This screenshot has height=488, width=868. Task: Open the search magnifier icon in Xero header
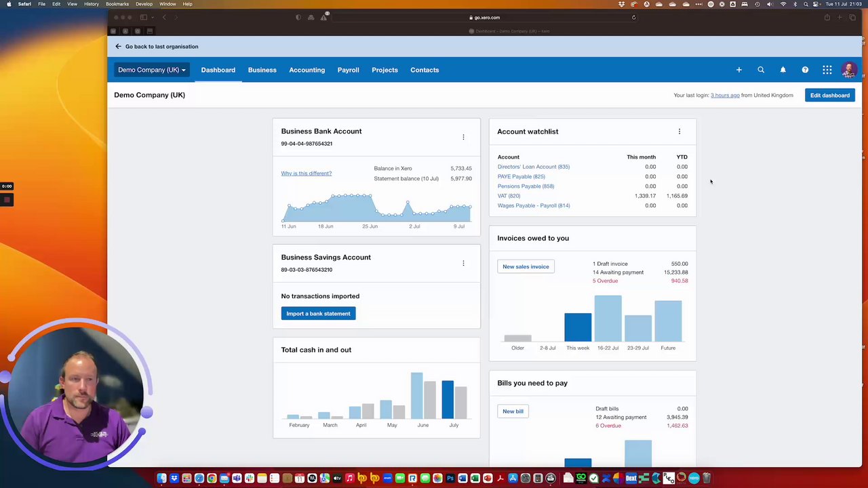point(761,70)
